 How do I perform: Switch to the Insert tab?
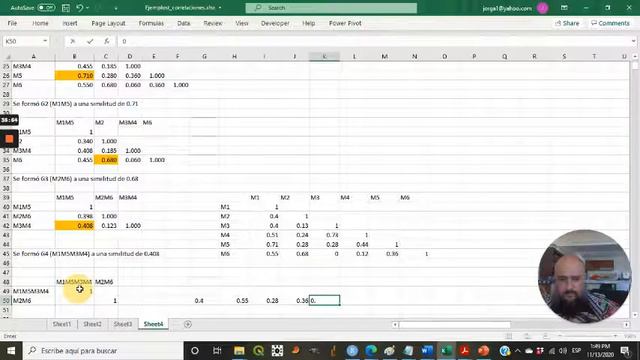(70, 23)
